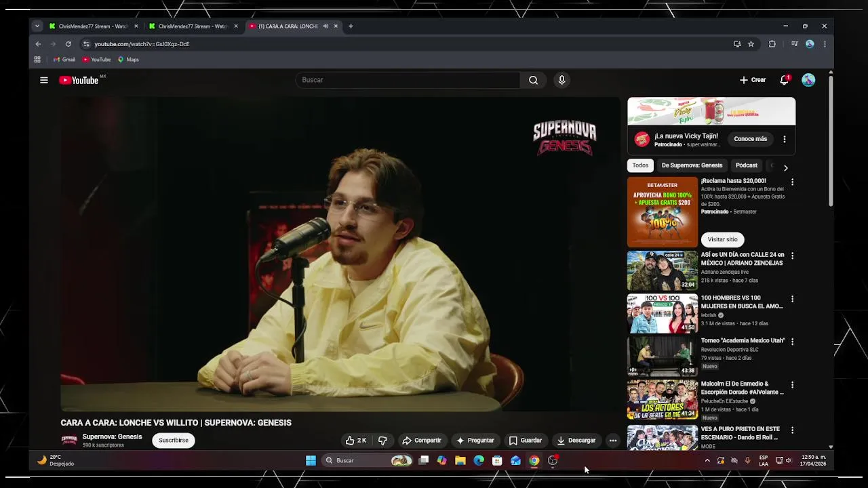Open Chrome apps grid in bookmarks bar

[x=37, y=60]
